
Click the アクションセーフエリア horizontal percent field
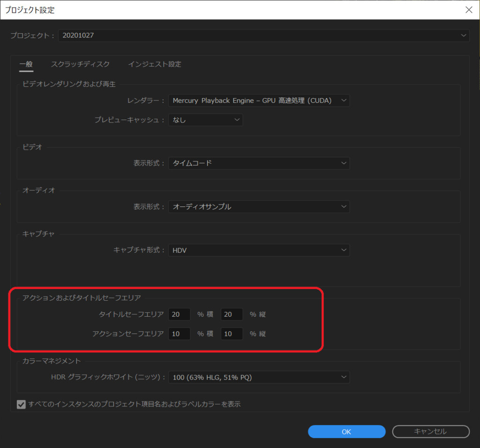180,334
